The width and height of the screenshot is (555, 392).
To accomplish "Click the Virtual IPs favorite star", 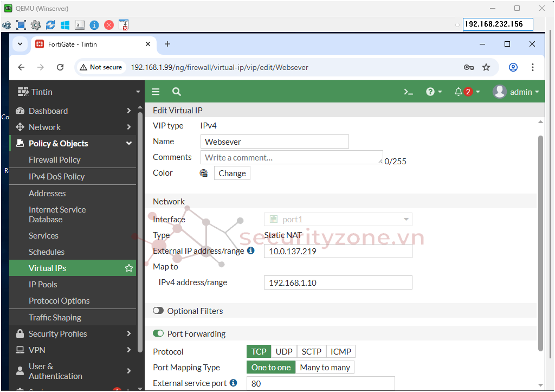I will pyautogui.click(x=129, y=268).
